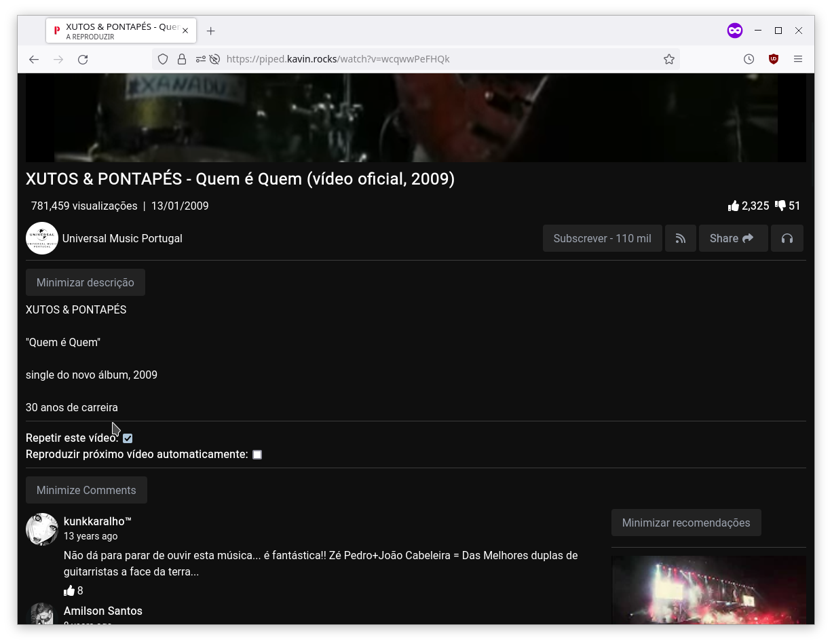Open a new browser tab

[211, 31]
